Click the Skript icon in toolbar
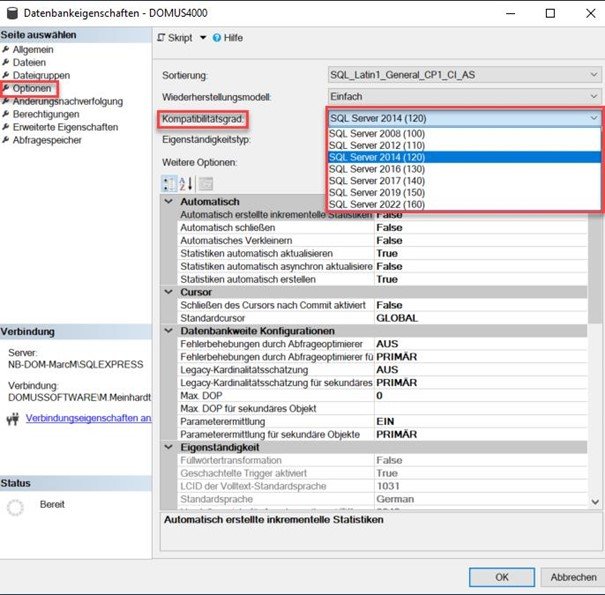The height and width of the screenshot is (595, 605). 161,38
